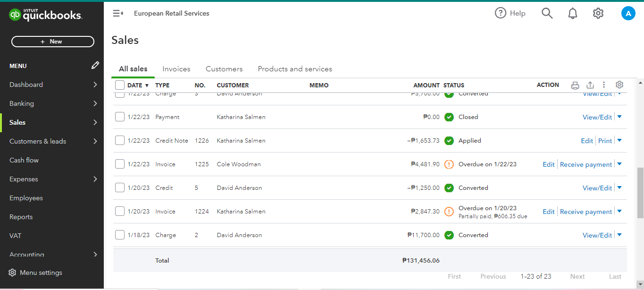Click the New button

(53, 42)
